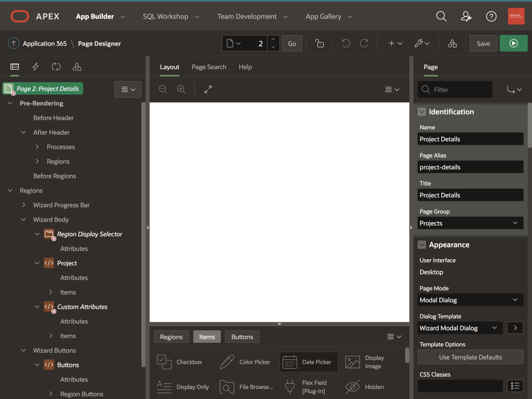Expand Items under the Project region

click(x=50, y=292)
